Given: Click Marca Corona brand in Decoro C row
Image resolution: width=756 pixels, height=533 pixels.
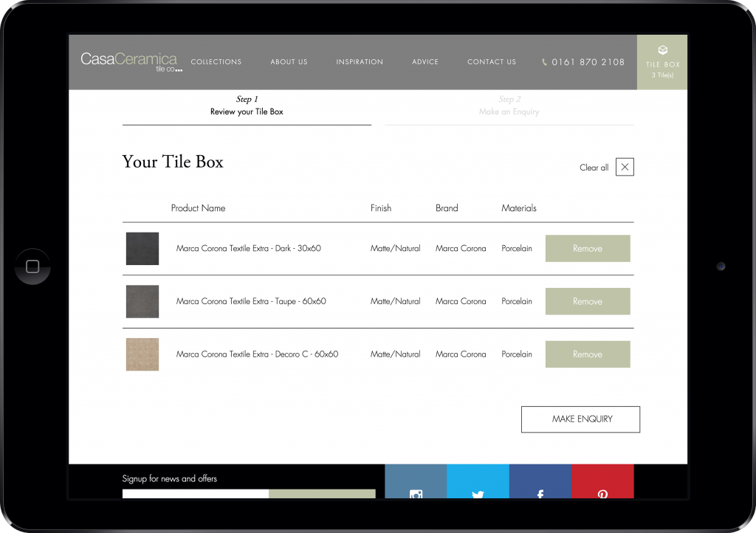Looking at the screenshot, I should coord(461,354).
